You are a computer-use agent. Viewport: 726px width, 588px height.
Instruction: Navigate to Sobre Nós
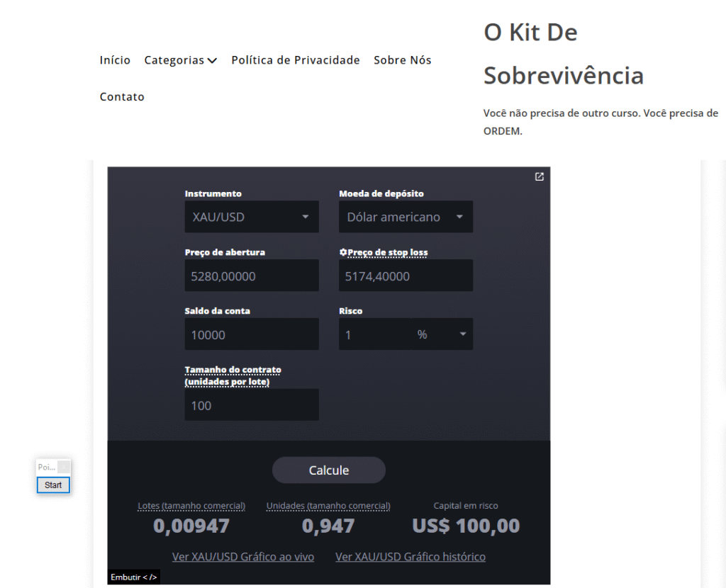[402, 60]
